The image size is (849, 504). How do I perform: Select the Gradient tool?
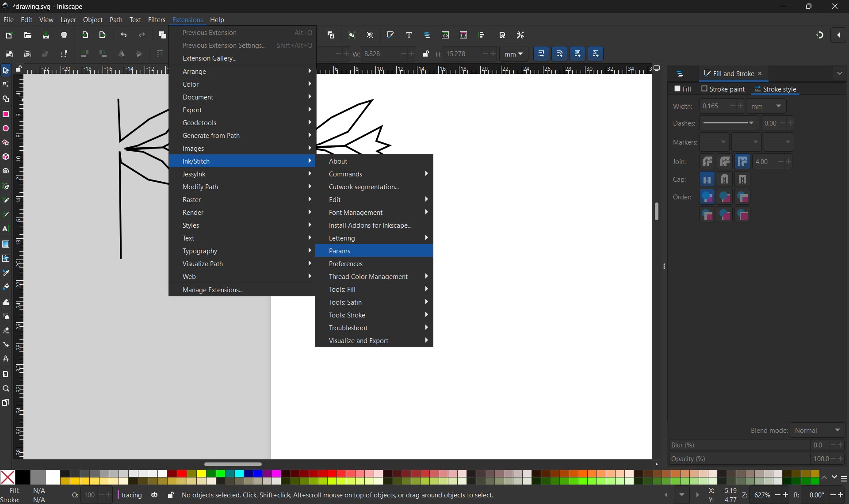pos(6,244)
